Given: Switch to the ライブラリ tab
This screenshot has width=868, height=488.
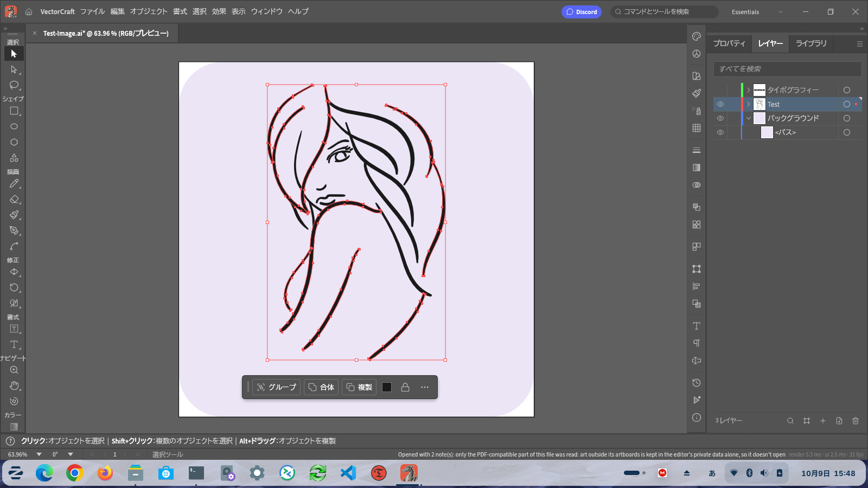Looking at the screenshot, I should point(811,43).
